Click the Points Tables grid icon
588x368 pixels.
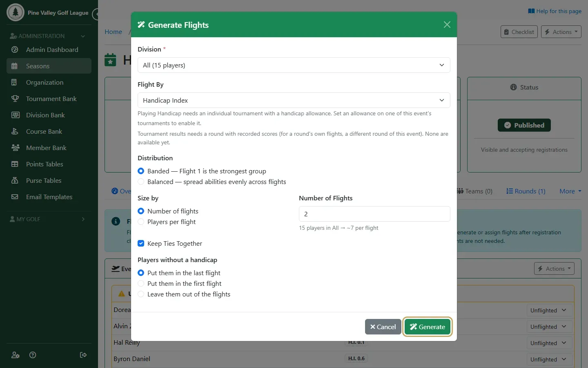(15, 164)
